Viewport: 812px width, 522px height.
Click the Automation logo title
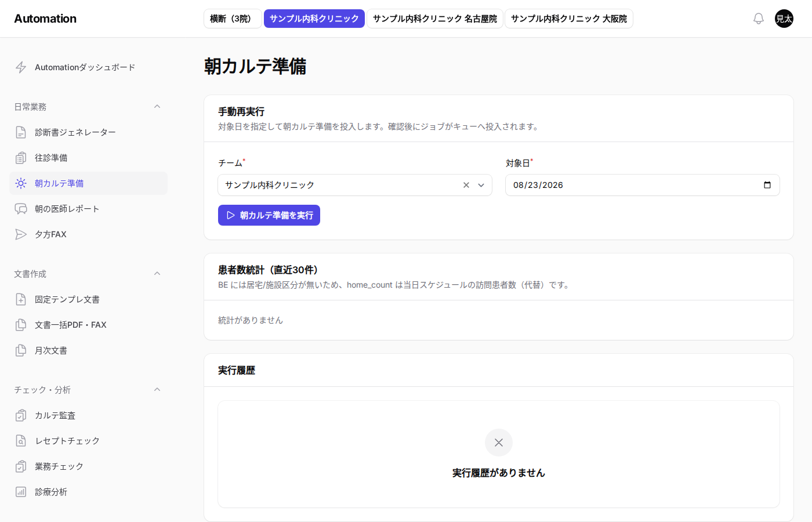point(45,19)
